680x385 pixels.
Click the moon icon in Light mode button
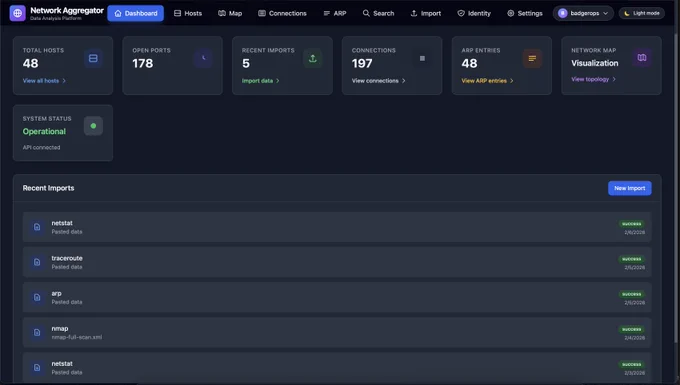627,13
